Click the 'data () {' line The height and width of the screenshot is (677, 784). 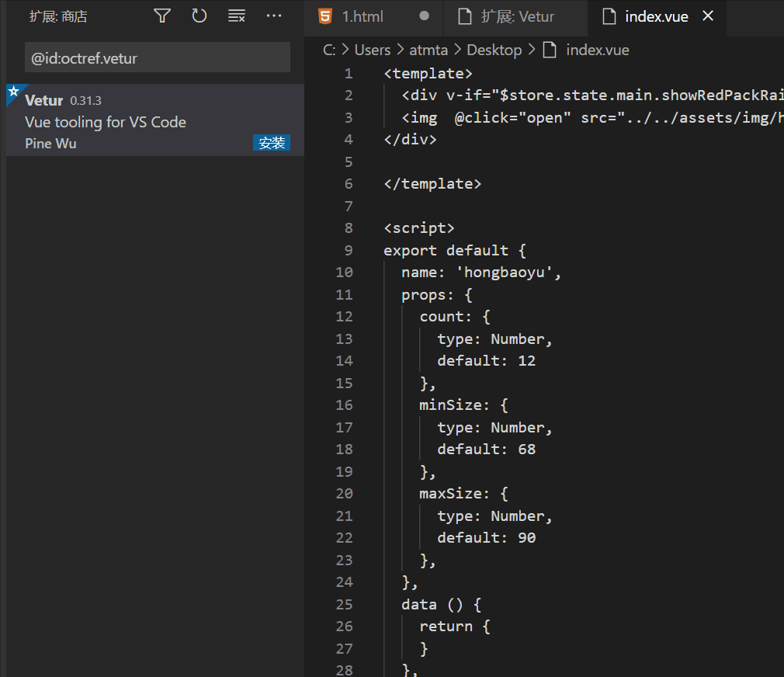pos(442,604)
